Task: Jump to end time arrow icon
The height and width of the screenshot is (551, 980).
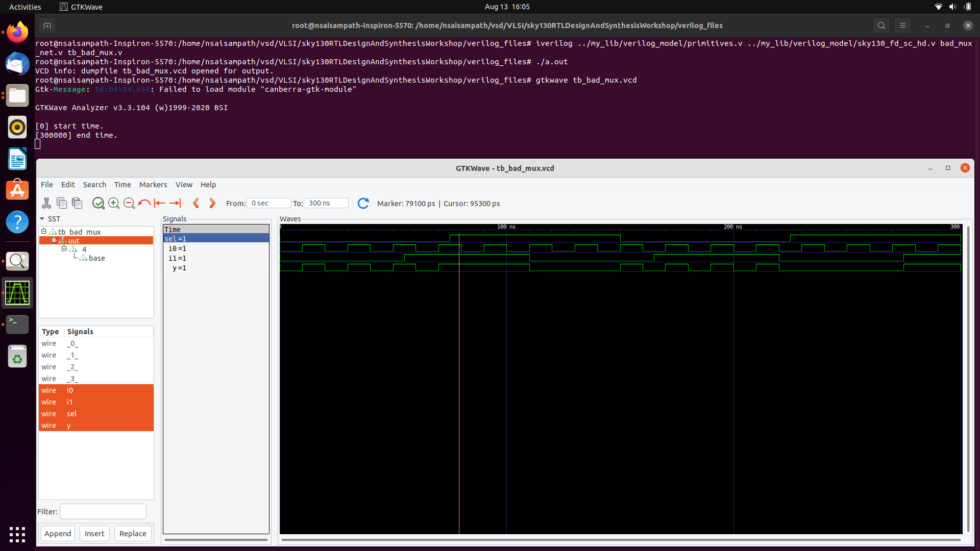Action: [175, 203]
